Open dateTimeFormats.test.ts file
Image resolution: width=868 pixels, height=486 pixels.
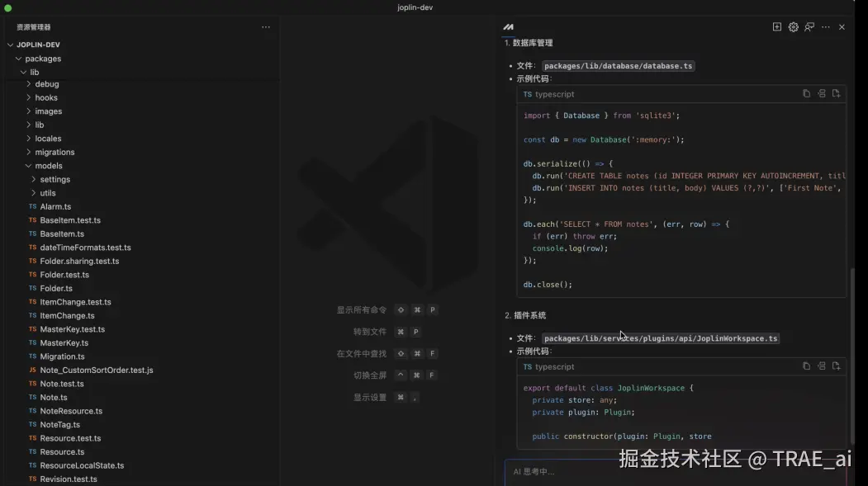[85, 248]
